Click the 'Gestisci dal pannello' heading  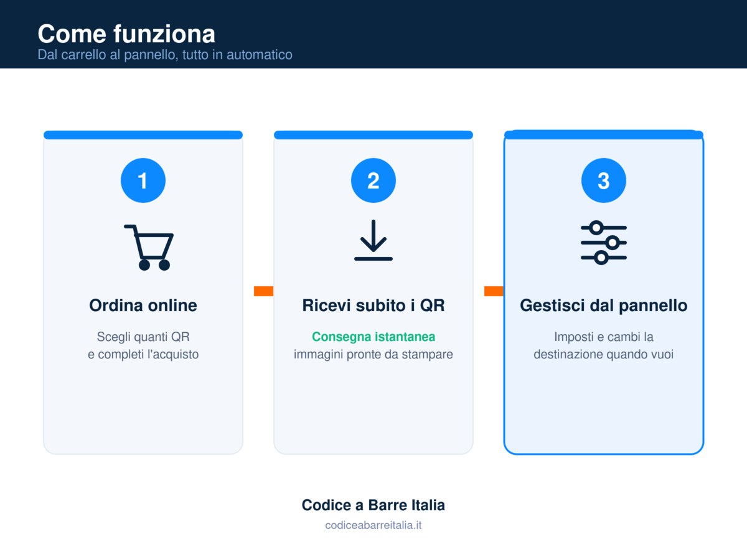[x=604, y=306]
